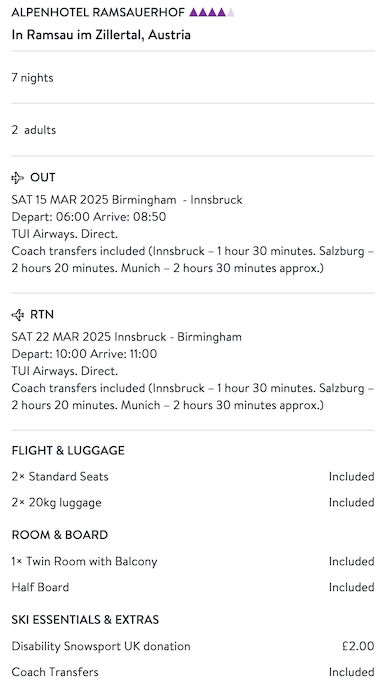The image size is (383, 686).
Task: Select the 2 adults row
Action: 193,130
